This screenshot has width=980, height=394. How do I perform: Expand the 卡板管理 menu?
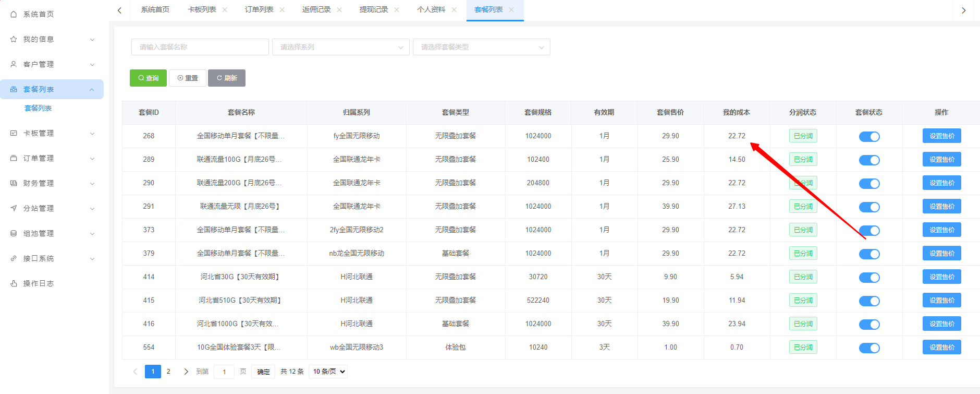coord(92,133)
